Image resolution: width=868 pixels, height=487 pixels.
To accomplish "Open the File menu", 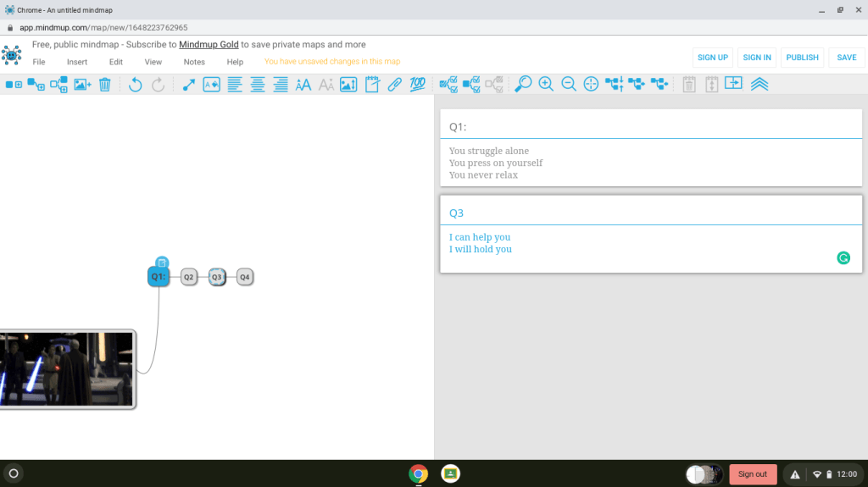I will click(x=39, y=62).
